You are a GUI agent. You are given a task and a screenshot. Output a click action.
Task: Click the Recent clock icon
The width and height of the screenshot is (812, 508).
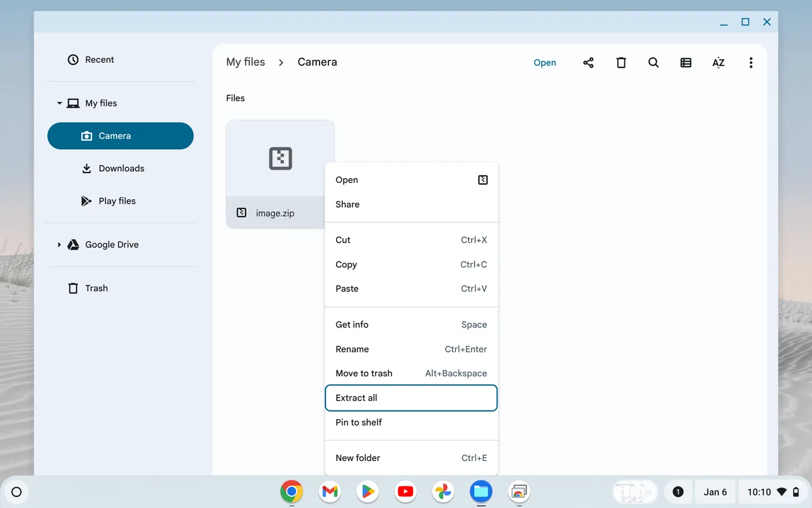73,60
